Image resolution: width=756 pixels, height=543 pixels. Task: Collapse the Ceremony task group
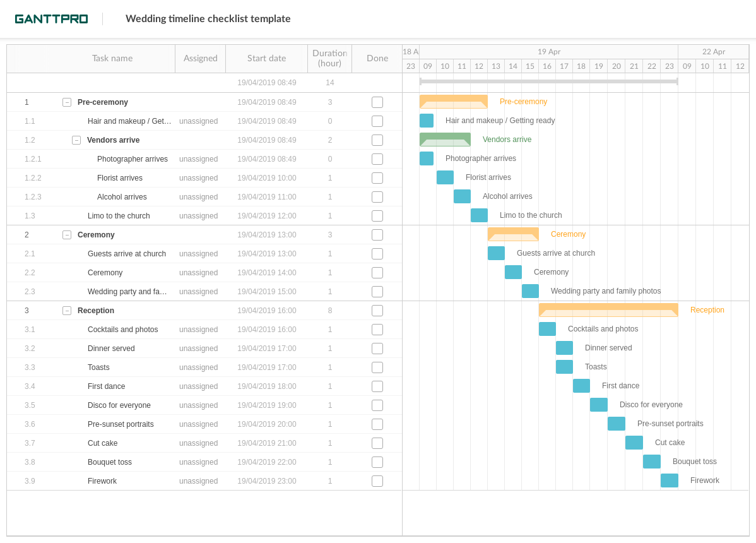point(67,234)
